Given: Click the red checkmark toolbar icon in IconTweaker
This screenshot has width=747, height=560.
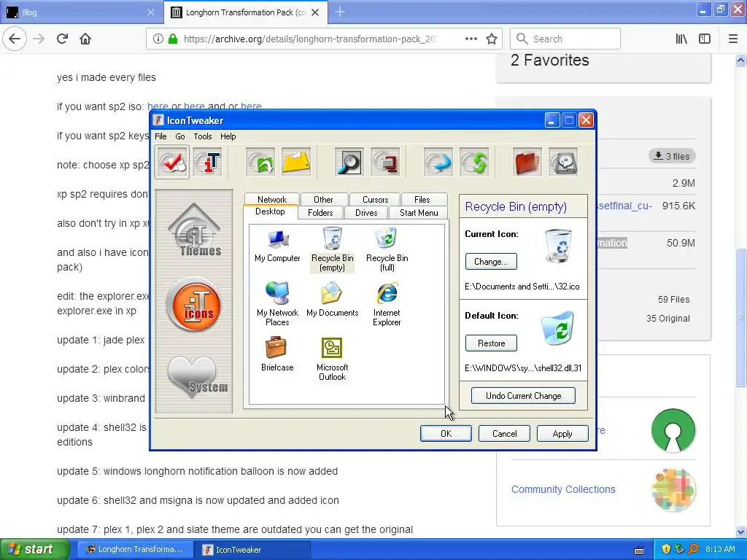Looking at the screenshot, I should [x=172, y=163].
